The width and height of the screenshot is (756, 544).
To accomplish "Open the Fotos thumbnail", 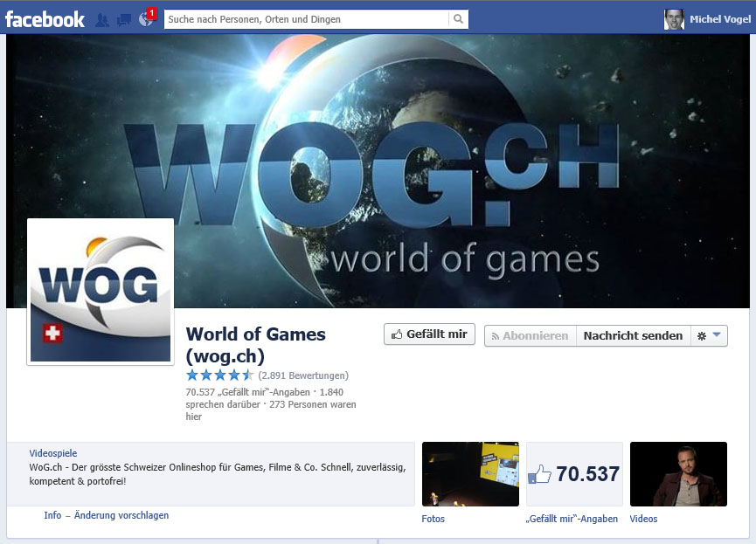I will point(470,474).
